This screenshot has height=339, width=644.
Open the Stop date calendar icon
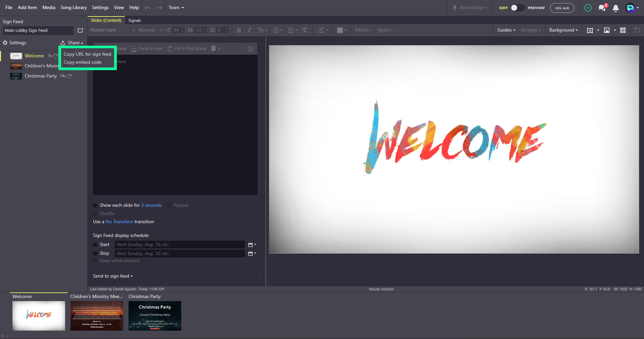click(252, 253)
